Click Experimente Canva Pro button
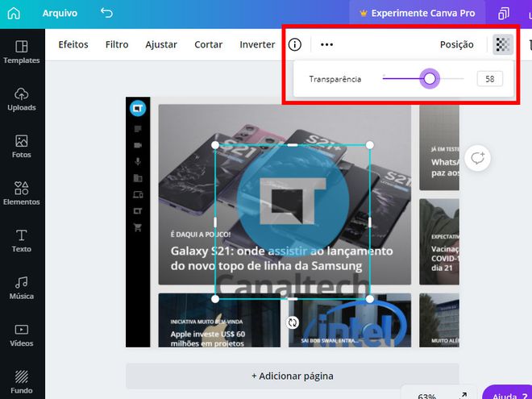 click(x=418, y=13)
